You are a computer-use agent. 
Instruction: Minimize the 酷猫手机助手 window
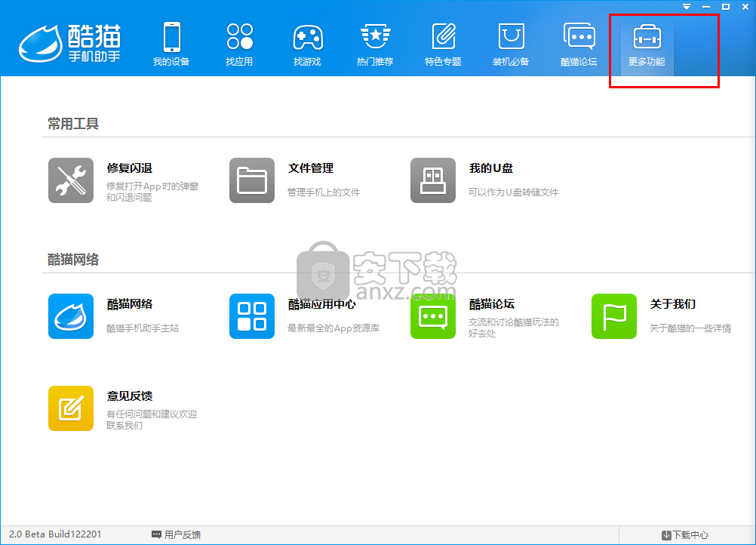point(706,7)
